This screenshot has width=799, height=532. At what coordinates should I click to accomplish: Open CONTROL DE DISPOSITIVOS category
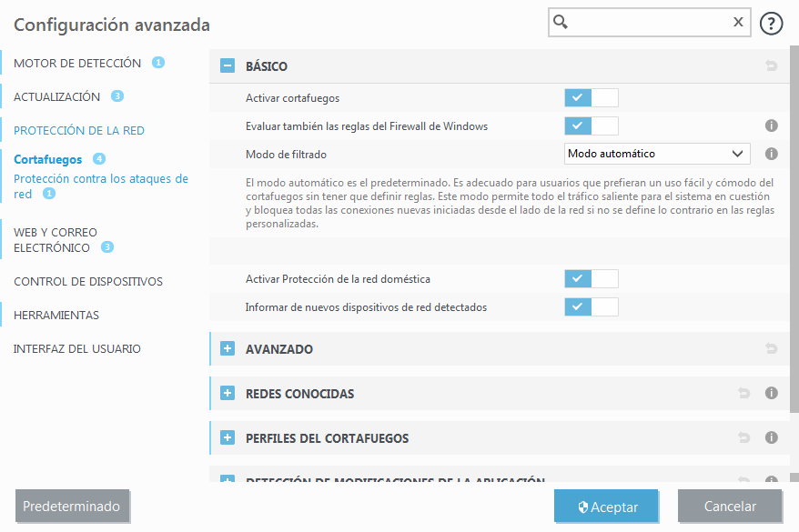tap(88, 282)
